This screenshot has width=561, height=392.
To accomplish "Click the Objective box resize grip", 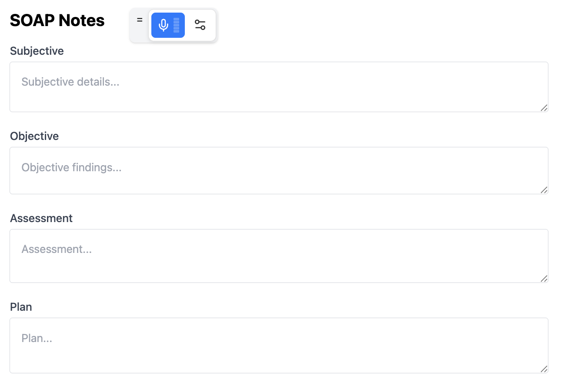I will coord(544,189).
